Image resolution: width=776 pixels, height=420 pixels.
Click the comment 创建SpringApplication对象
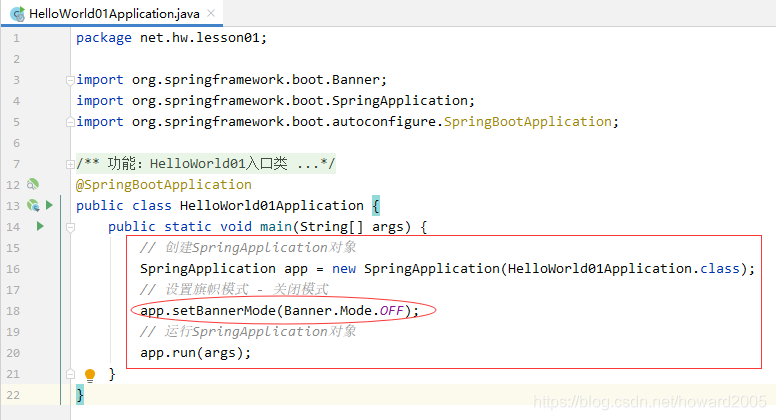tap(247, 247)
